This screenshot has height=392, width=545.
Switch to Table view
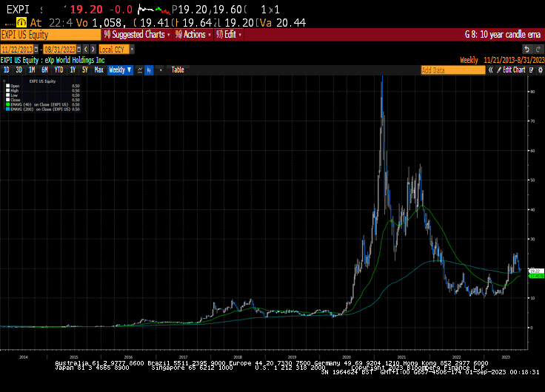coord(178,70)
